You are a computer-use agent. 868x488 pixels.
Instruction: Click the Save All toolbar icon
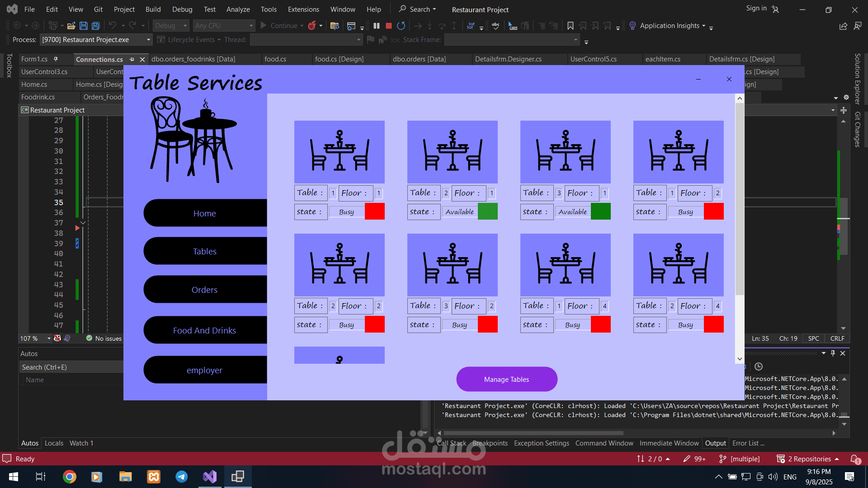95,26
